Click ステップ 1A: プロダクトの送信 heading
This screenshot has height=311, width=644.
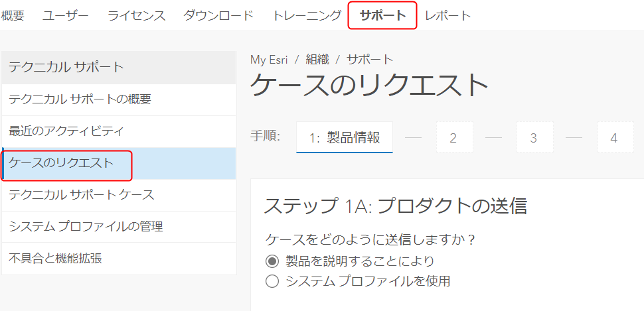click(x=396, y=206)
